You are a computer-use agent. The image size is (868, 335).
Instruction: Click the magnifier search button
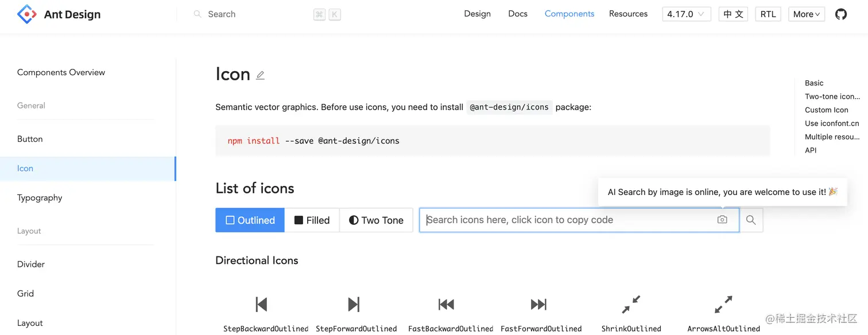pyautogui.click(x=751, y=220)
